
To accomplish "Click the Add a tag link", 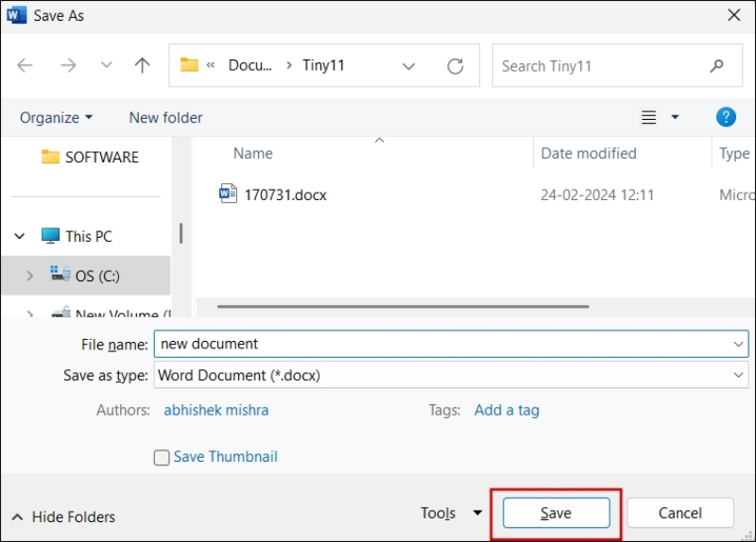I will (507, 410).
